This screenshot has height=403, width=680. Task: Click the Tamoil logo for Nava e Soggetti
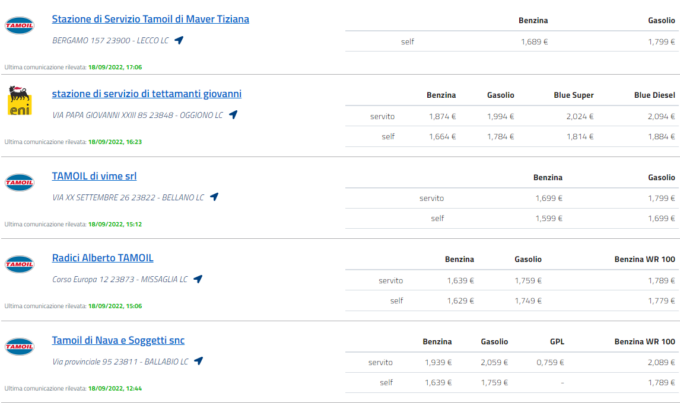pyautogui.click(x=19, y=347)
